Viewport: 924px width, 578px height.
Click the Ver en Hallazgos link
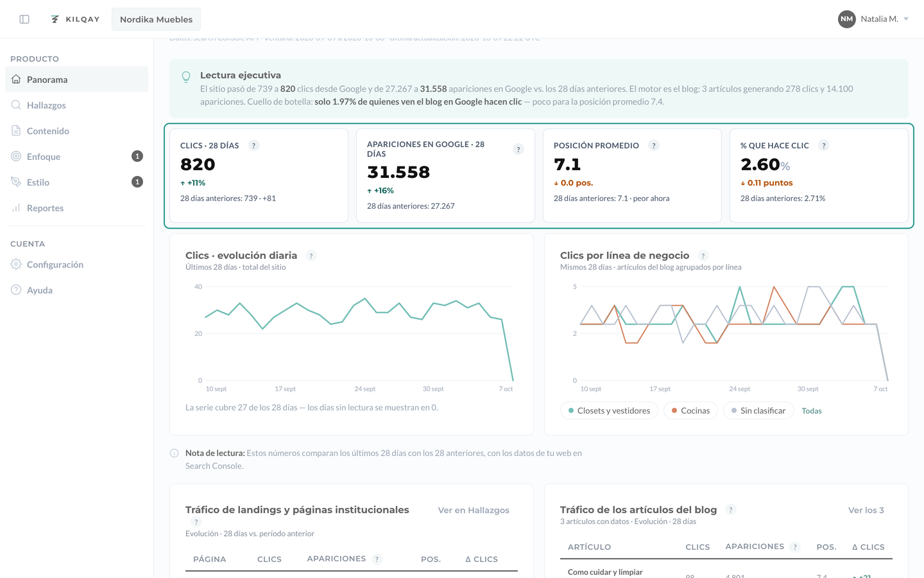pos(474,510)
